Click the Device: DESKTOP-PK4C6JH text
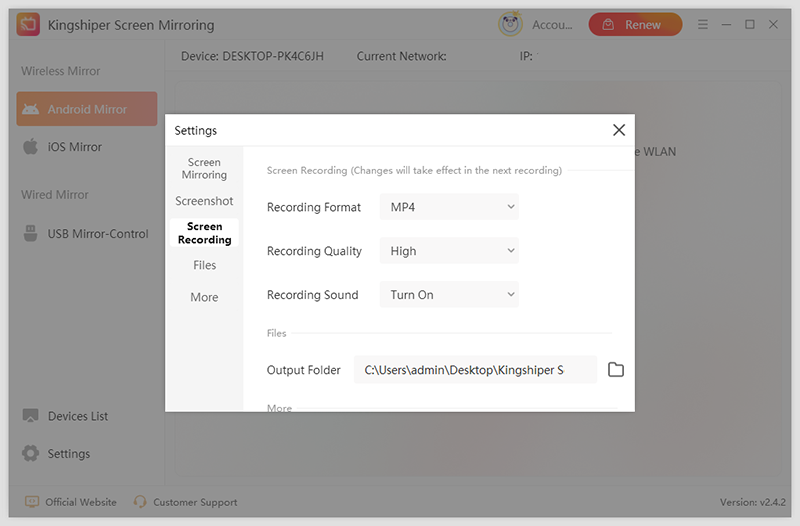This screenshot has width=800, height=526. click(252, 56)
